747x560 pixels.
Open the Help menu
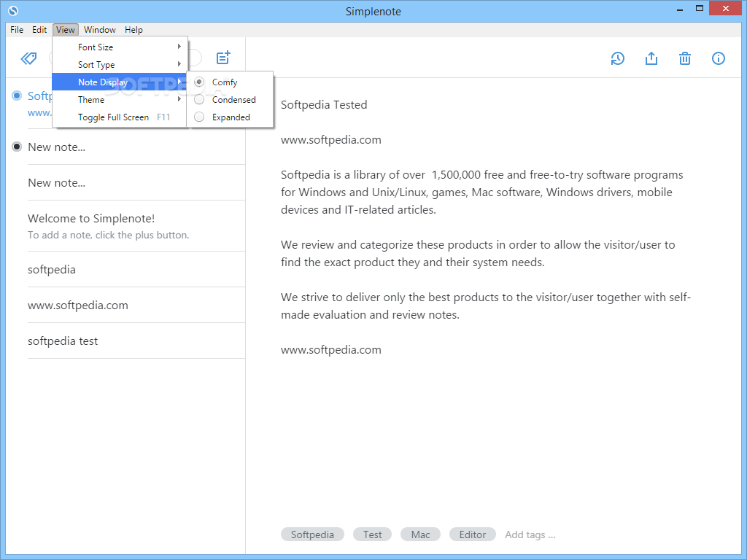[x=134, y=29]
